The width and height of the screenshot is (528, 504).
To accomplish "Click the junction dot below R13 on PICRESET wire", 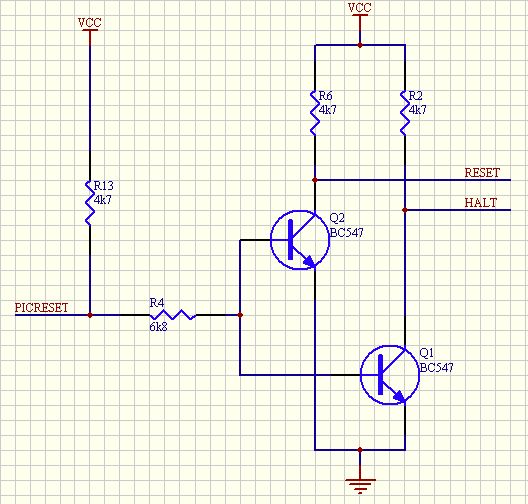I will click(x=90, y=315).
